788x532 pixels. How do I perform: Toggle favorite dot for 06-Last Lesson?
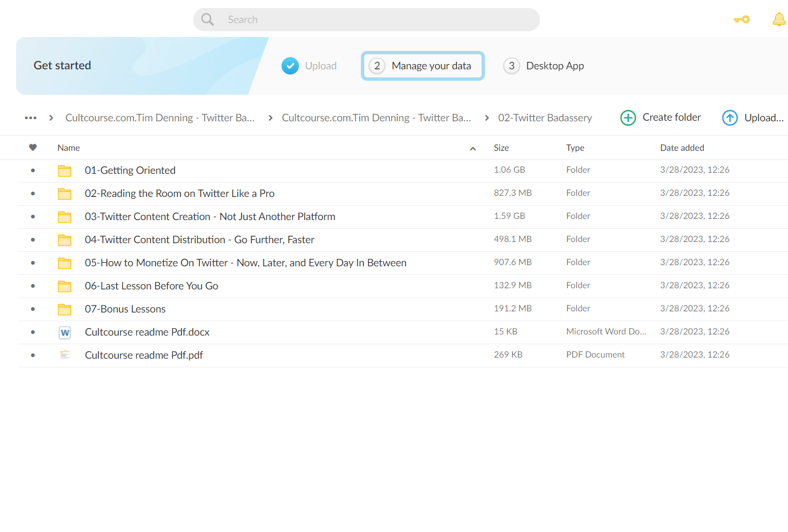coord(33,286)
